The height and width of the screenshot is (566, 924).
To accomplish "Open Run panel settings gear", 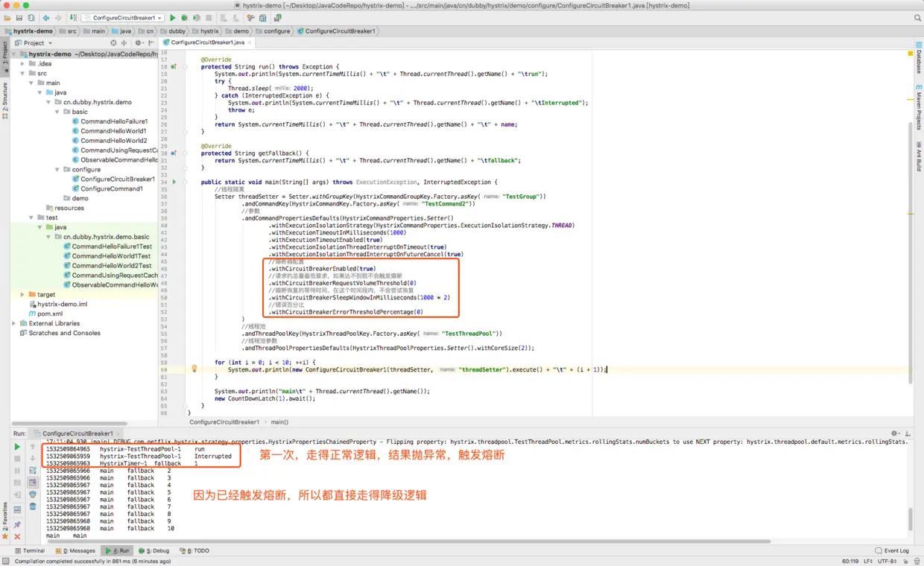I will pyautogui.click(x=895, y=433).
